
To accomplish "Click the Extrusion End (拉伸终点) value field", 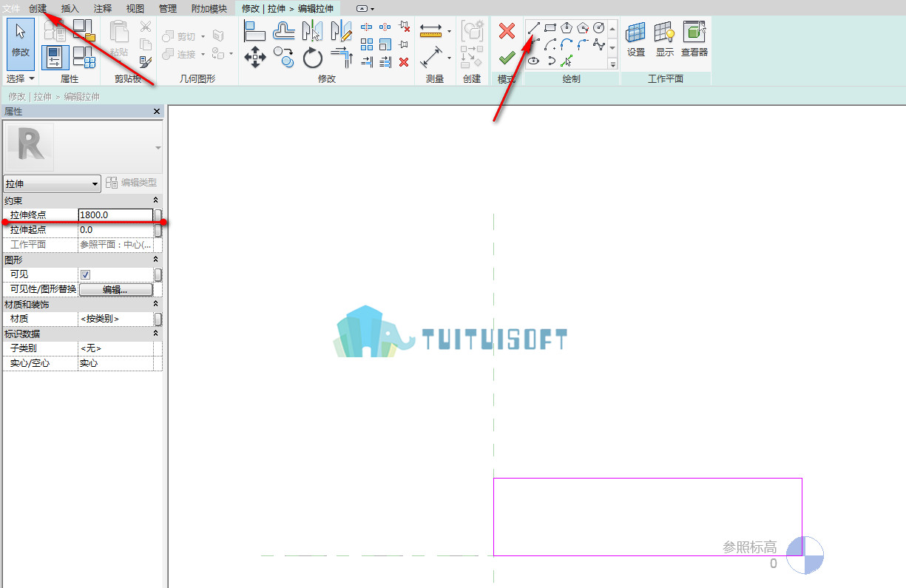I will [115, 215].
